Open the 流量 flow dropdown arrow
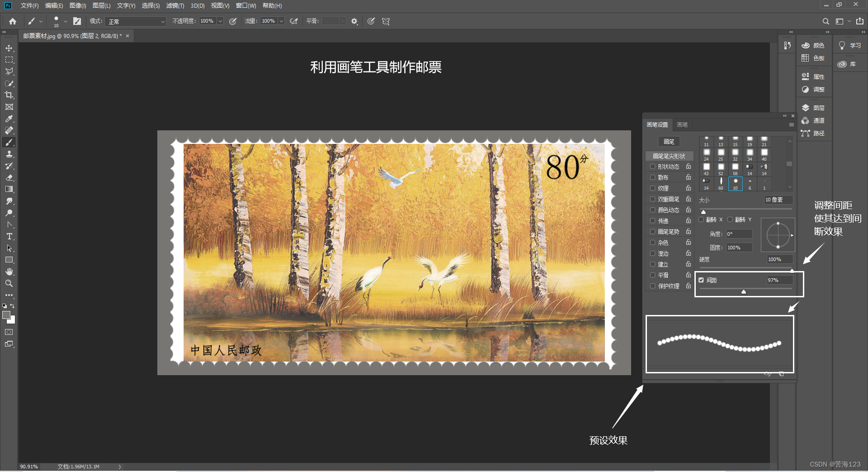Screen dimensions: 868x472 coord(281,21)
